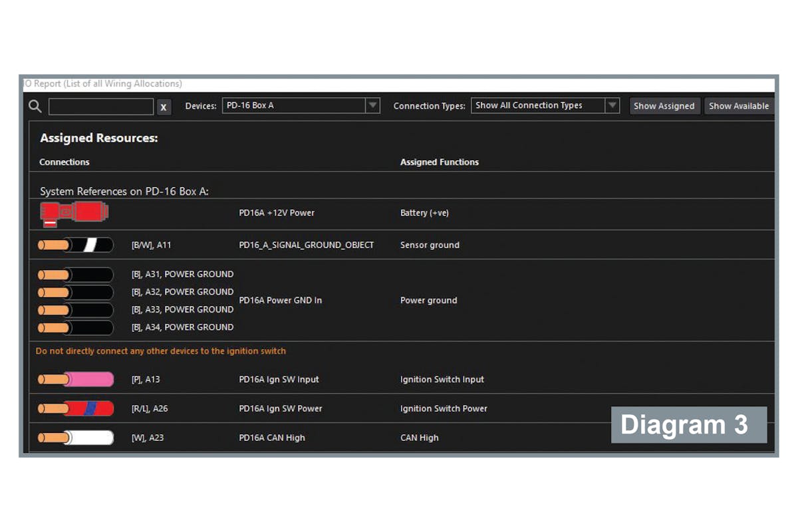This screenshot has height=532, width=798.
Task: Select the PD-16 Box A device combo box
Action: pos(293,106)
